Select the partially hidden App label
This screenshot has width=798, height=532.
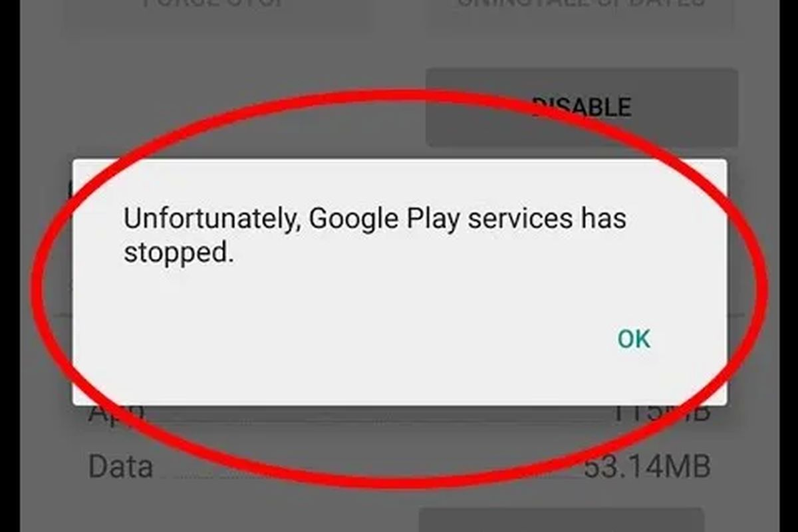[116, 412]
